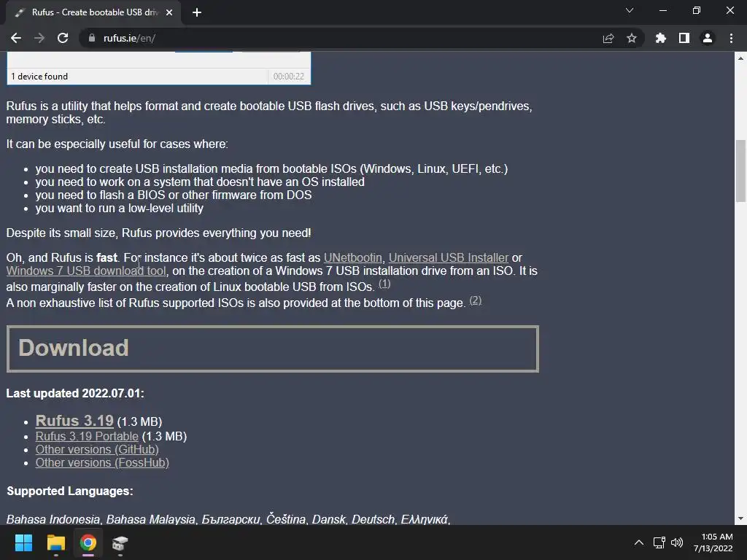Open the network status tray icon
747x560 pixels.
pyautogui.click(x=659, y=542)
